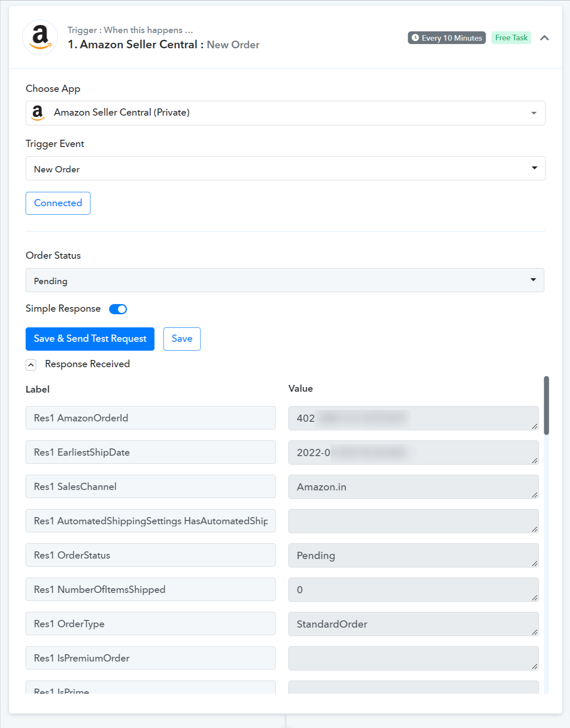The height and width of the screenshot is (728, 570).
Task: Click the resize handle of StandardOrder value
Action: (x=535, y=632)
